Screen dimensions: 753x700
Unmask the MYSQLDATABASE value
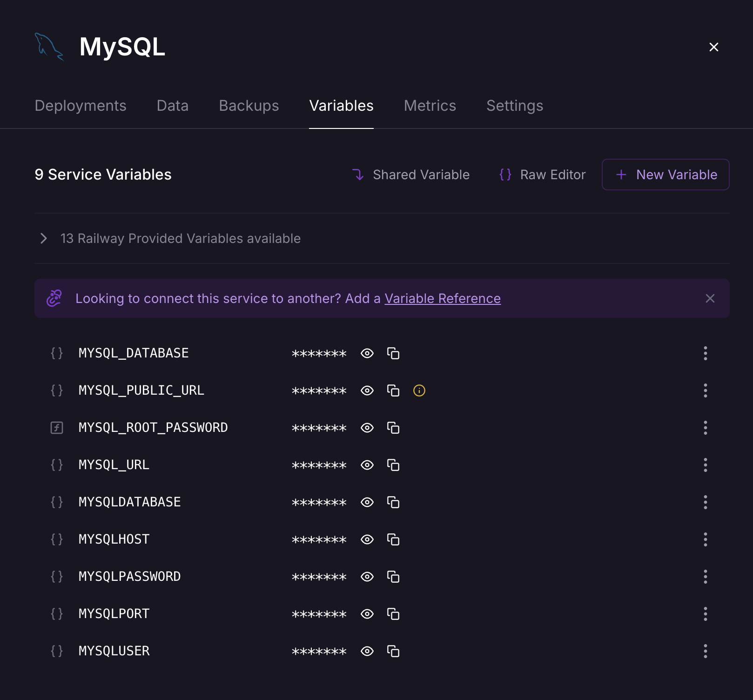coord(367,502)
